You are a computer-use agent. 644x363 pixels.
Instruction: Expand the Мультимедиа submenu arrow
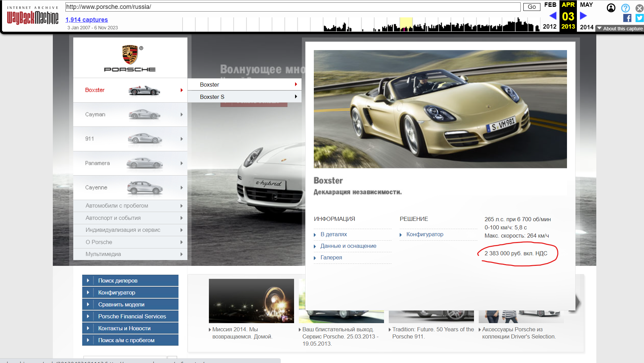point(182,254)
